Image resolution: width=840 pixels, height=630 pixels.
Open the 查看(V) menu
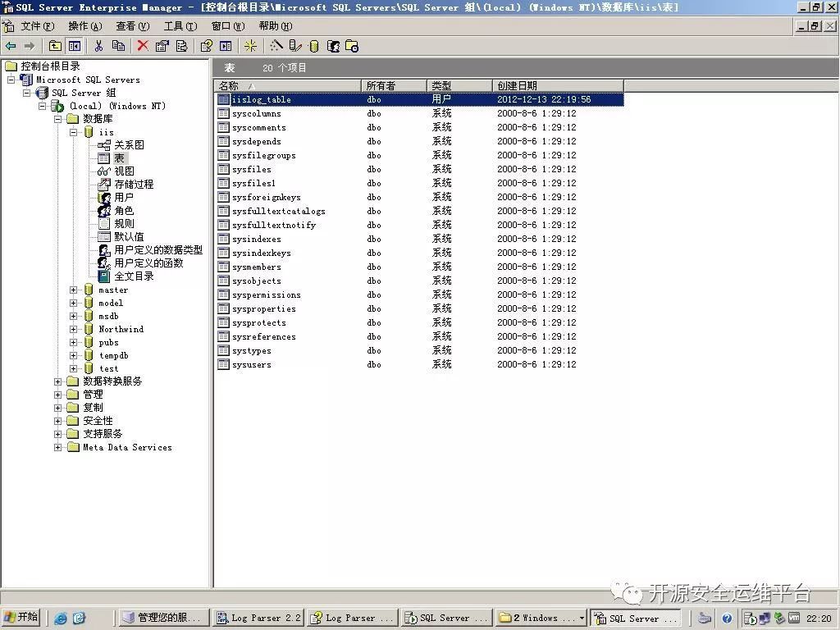132,25
